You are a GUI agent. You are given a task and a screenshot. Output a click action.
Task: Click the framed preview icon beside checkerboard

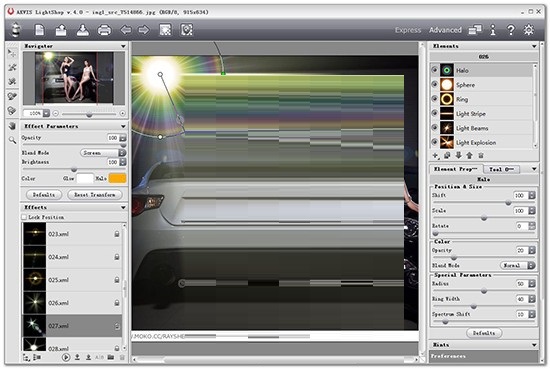coord(187,30)
